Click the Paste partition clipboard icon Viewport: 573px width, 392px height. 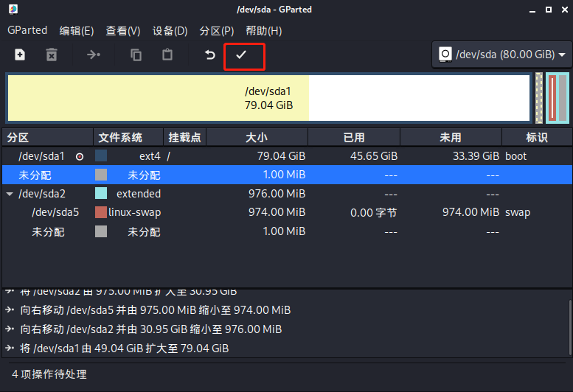click(167, 55)
